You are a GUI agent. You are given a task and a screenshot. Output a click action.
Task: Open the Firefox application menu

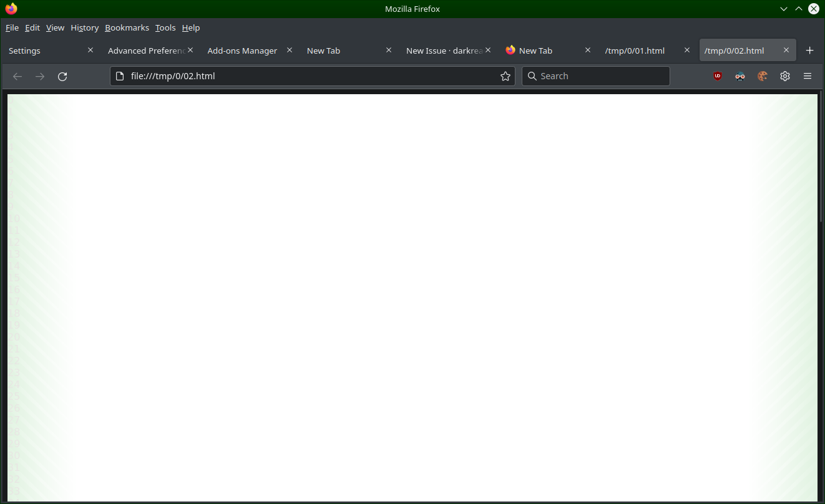[807, 75]
